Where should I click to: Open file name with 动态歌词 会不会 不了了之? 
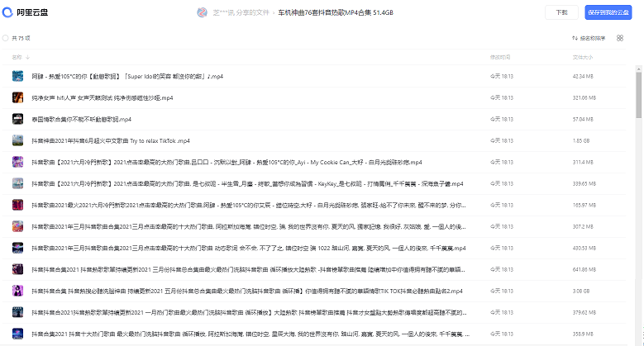point(249,249)
